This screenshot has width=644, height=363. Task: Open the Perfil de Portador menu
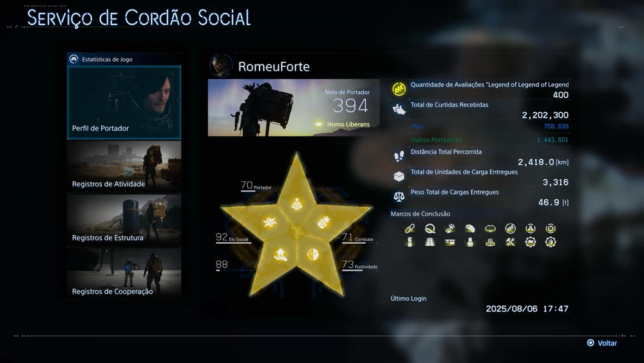[124, 103]
